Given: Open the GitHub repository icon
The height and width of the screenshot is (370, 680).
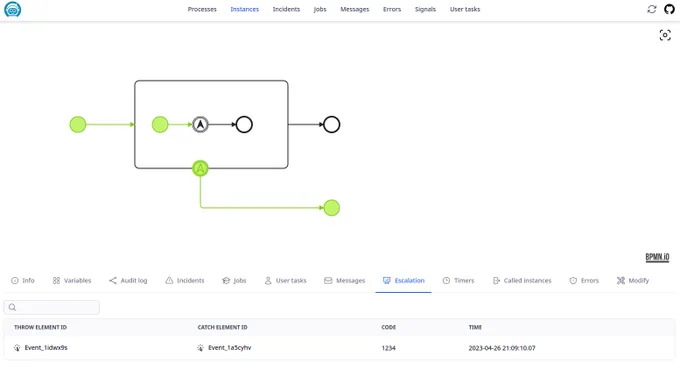Looking at the screenshot, I should pos(670,9).
